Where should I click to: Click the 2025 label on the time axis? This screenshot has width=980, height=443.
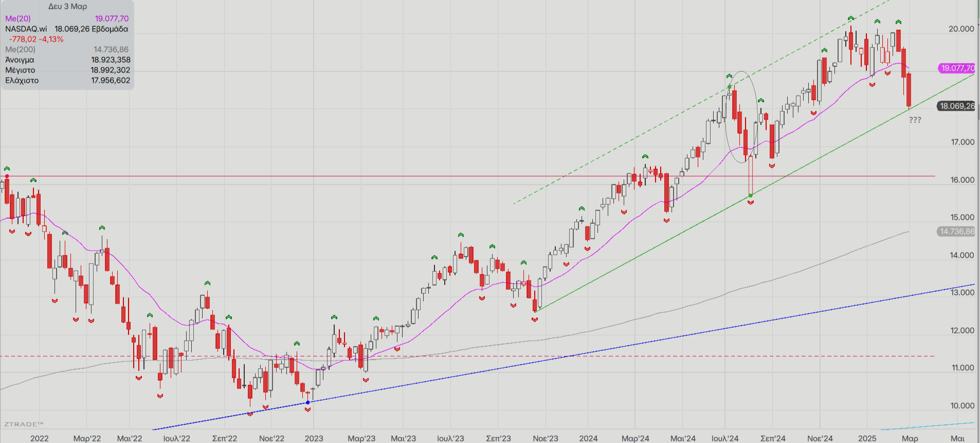(x=867, y=438)
